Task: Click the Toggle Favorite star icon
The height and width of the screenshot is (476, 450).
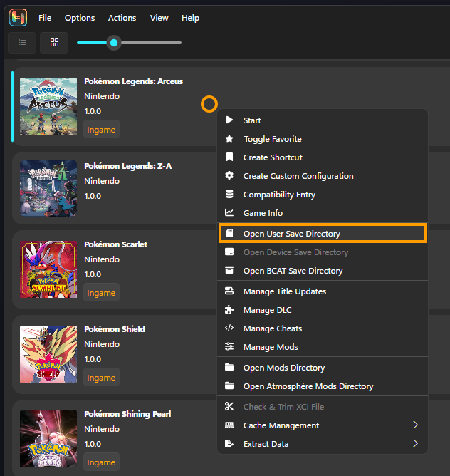Action: (x=229, y=139)
